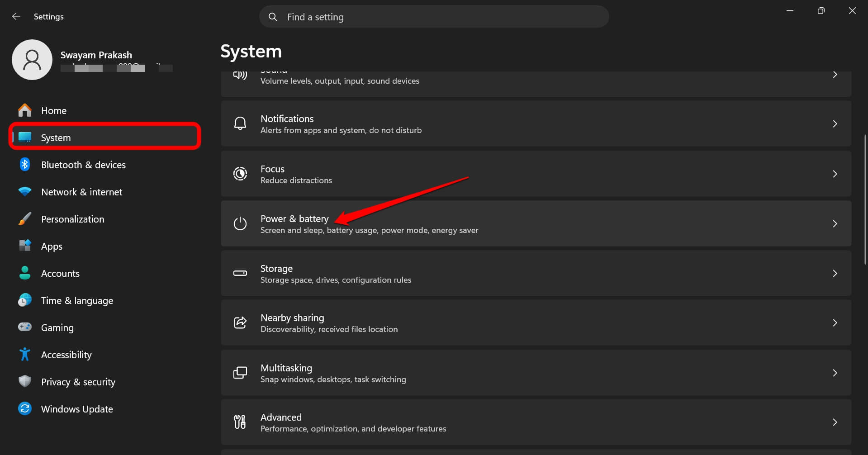
Task: Expand the Advanced row chevron
Action: click(835, 422)
